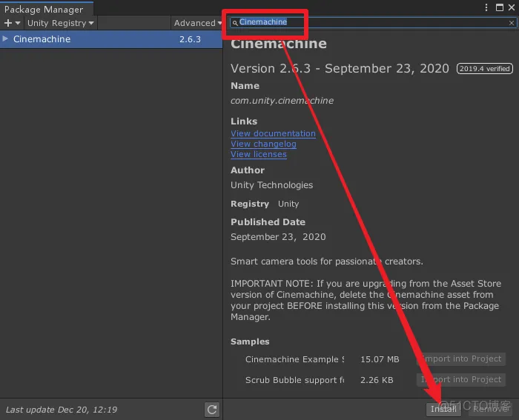Image resolution: width=519 pixels, height=420 pixels.
Task: Import Cinemachine Example sample into project
Action: [461, 359]
